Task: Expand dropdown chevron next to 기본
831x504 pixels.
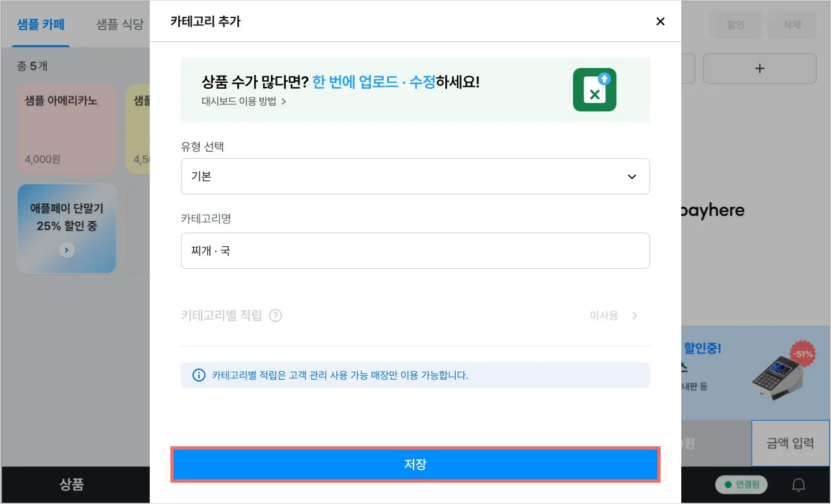Action: (x=632, y=177)
